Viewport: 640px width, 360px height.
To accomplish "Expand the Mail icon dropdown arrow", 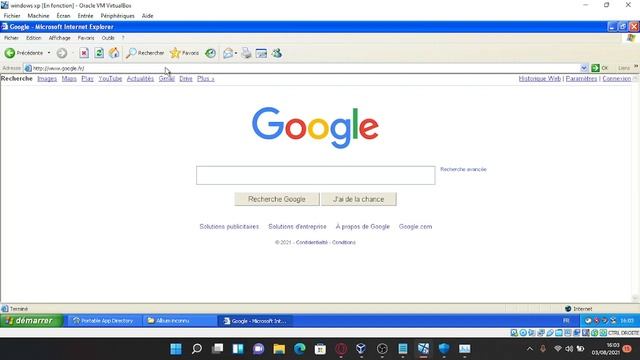I will (236, 53).
